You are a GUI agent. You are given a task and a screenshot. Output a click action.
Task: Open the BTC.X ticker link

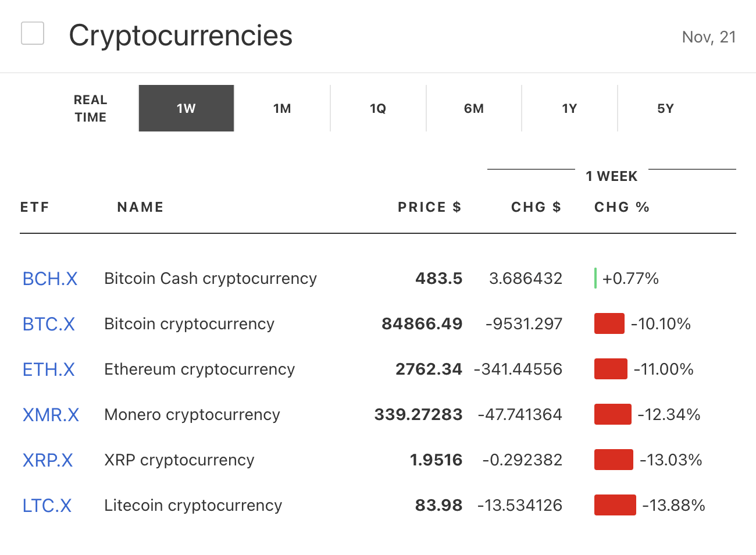(x=49, y=324)
